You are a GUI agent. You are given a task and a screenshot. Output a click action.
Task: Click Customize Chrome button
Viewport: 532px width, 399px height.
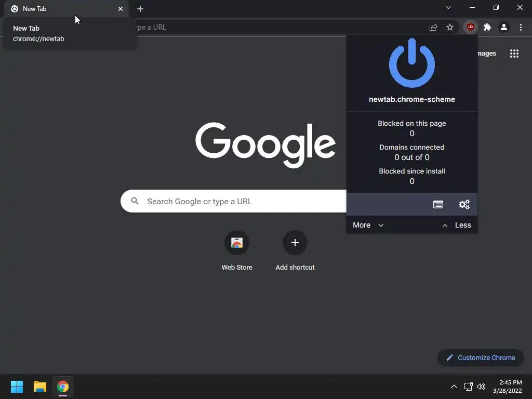pyautogui.click(x=481, y=357)
